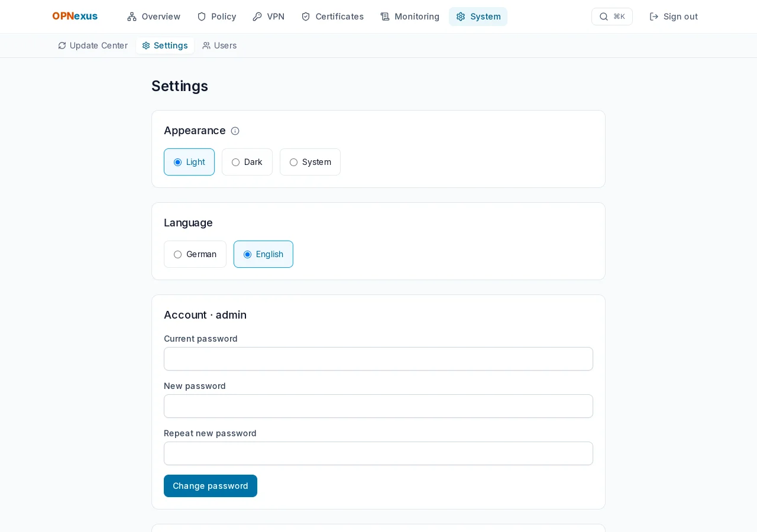Focus the New password field

pos(378,406)
